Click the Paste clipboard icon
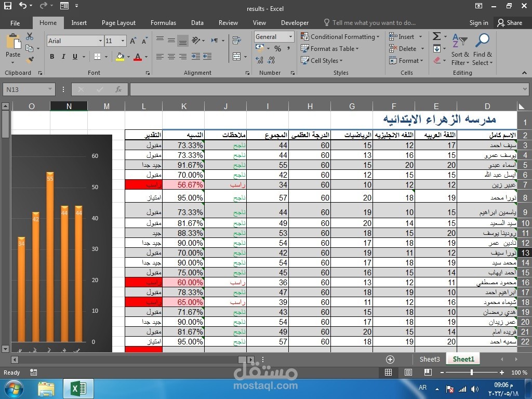This screenshot has width=532, height=399. click(x=13, y=42)
